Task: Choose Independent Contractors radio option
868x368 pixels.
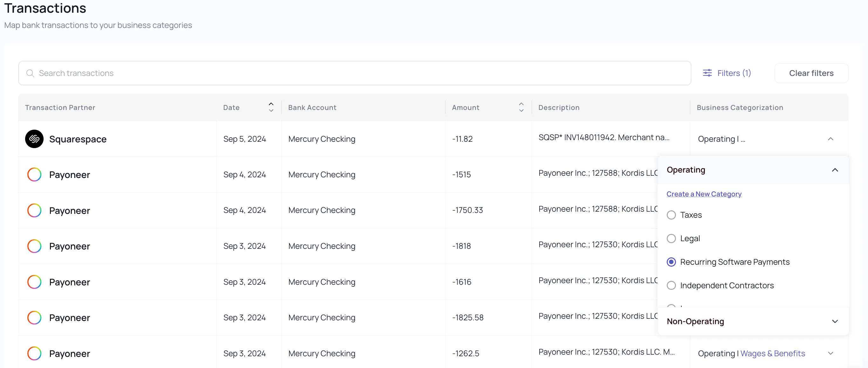Action: pos(671,285)
